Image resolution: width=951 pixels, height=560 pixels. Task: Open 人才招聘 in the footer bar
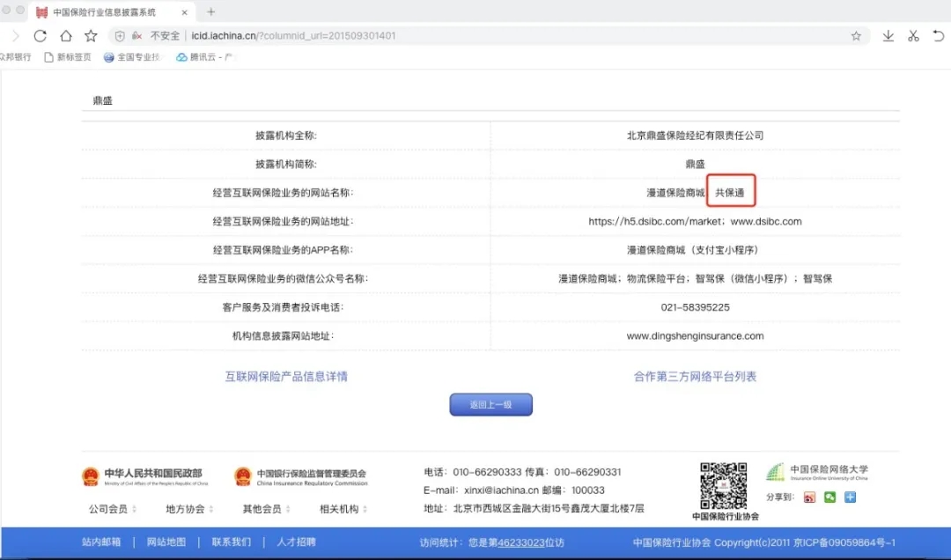pyautogui.click(x=297, y=542)
